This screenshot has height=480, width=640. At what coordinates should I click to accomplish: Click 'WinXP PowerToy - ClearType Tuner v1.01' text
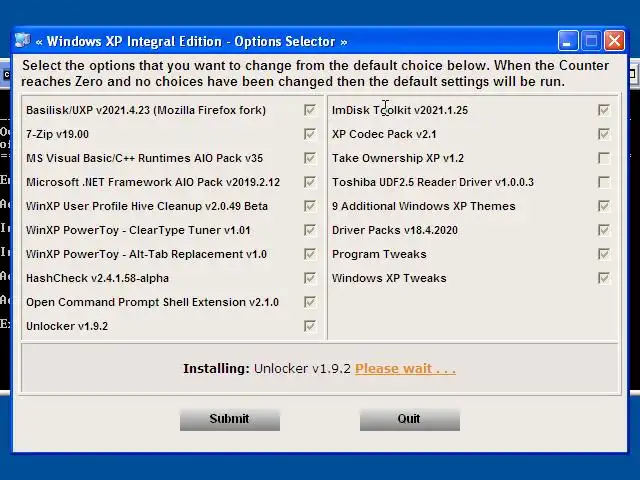pyautogui.click(x=138, y=230)
